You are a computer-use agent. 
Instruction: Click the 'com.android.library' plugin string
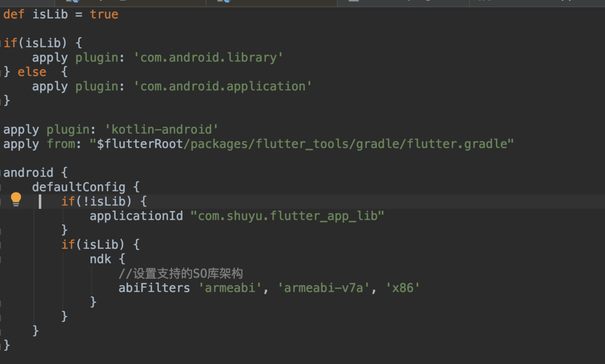pos(208,58)
